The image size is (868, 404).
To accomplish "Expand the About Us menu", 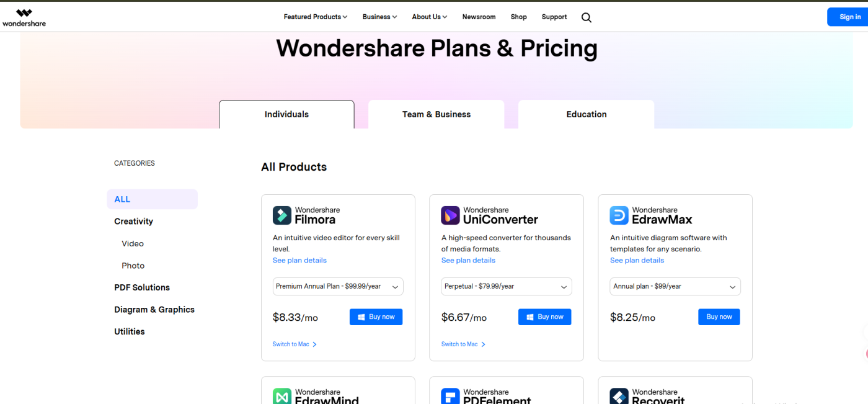I will pos(430,17).
